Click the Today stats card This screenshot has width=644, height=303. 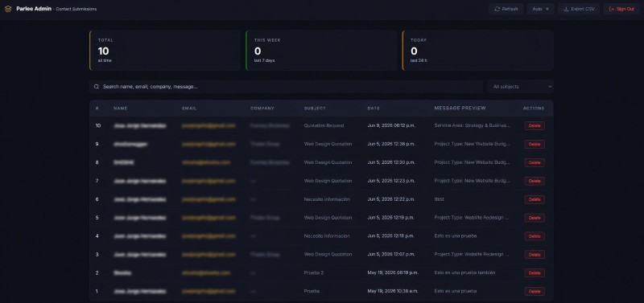[x=477, y=51]
